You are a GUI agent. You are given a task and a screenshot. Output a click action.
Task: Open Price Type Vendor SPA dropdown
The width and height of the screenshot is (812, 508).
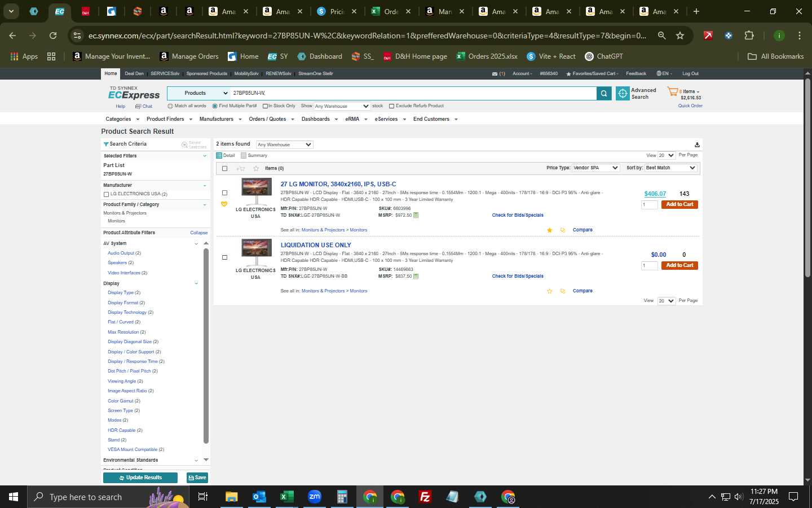596,168
